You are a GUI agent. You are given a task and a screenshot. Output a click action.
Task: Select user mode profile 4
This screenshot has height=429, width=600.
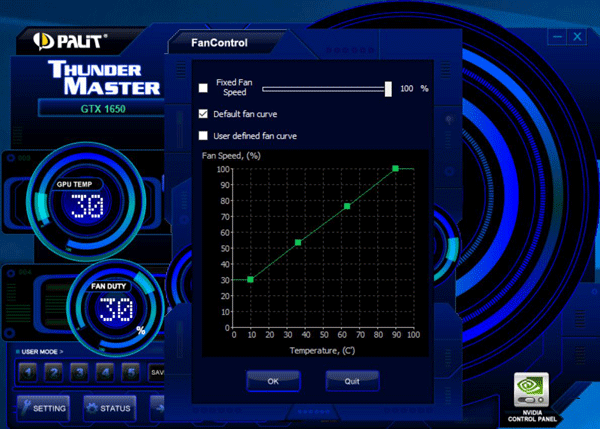(x=105, y=372)
